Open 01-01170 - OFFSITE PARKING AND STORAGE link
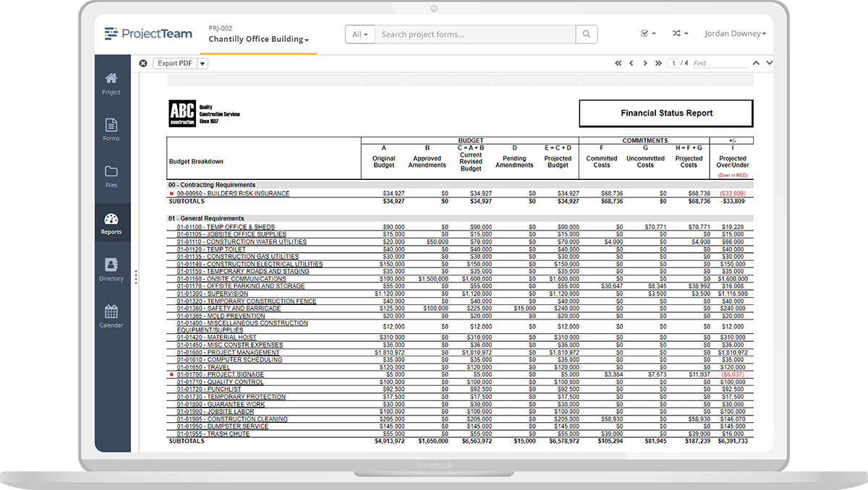The height and width of the screenshot is (490, 868). point(241,286)
